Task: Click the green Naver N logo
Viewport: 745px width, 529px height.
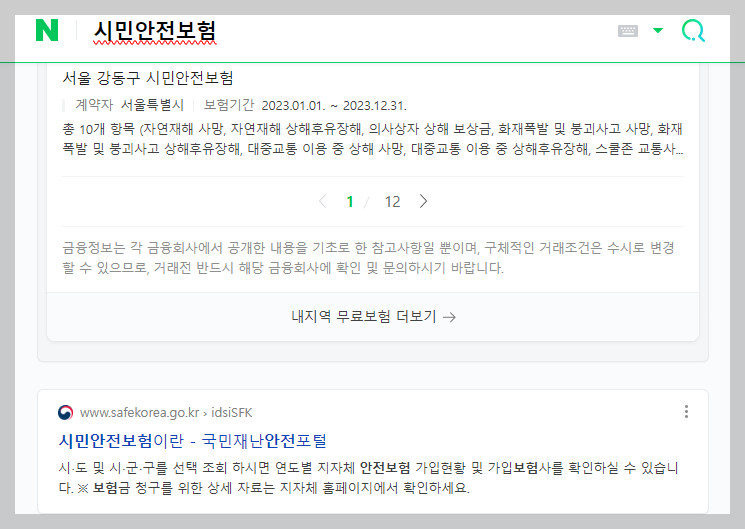Action: (x=47, y=30)
